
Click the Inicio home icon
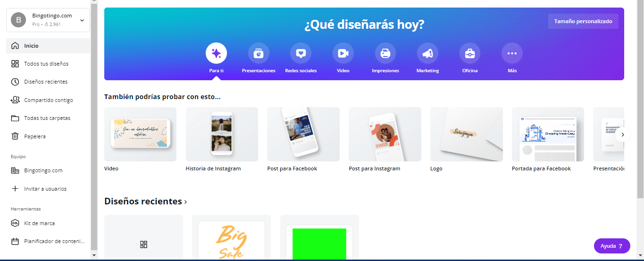click(x=15, y=46)
